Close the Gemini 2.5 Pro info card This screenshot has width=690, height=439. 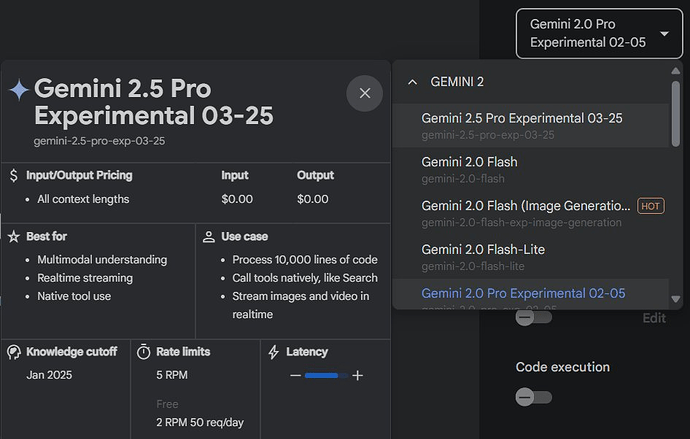(364, 93)
